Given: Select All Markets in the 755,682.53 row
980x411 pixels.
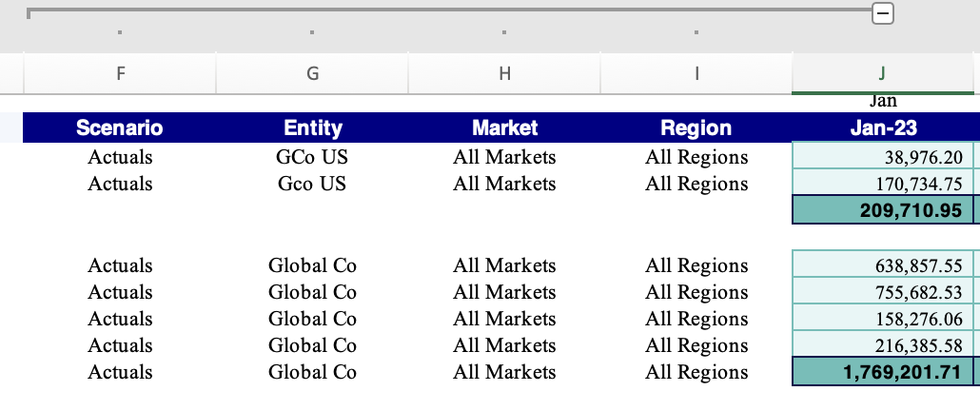Looking at the screenshot, I should coord(504,292).
